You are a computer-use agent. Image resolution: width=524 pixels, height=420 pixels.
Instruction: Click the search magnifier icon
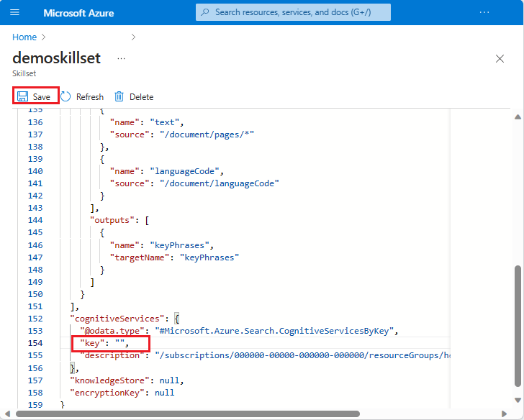click(205, 12)
